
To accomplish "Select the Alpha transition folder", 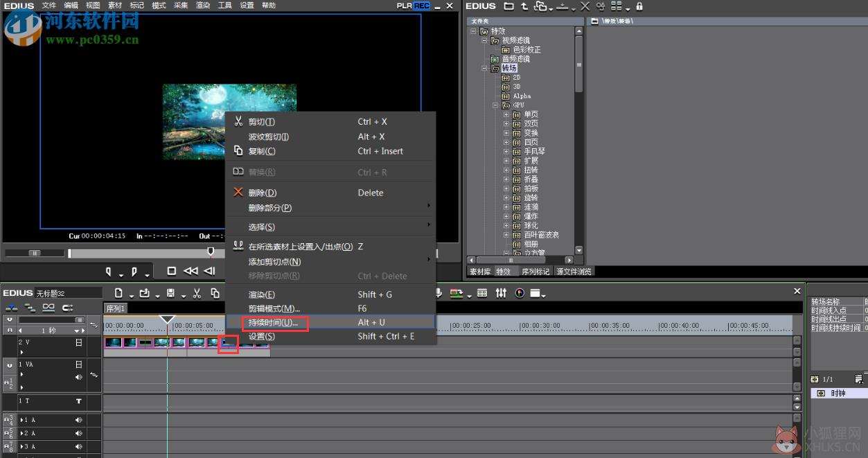I will tap(517, 96).
